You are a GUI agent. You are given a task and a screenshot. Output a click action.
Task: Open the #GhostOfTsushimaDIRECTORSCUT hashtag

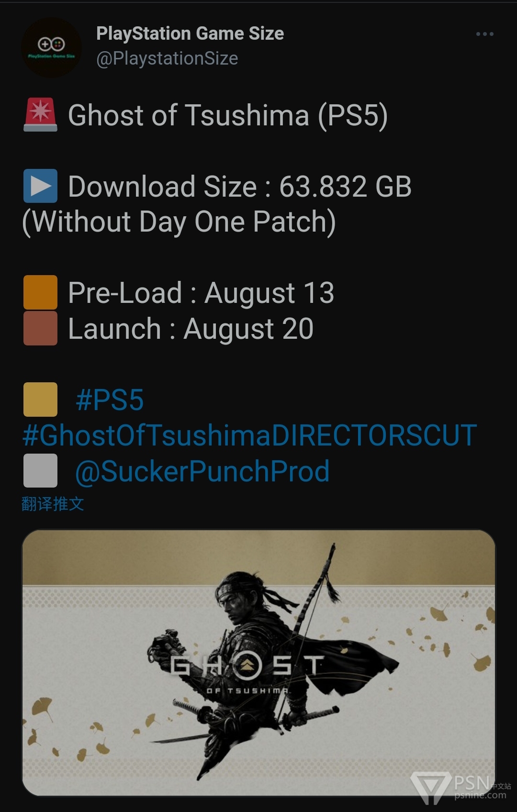click(249, 435)
